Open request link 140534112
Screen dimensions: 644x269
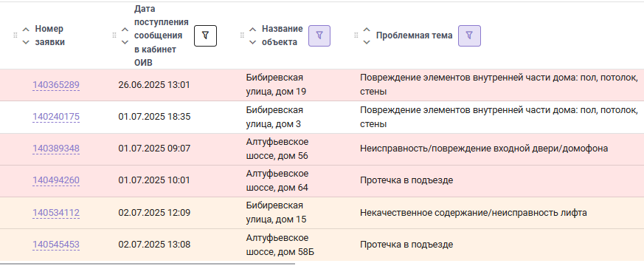[56, 213]
